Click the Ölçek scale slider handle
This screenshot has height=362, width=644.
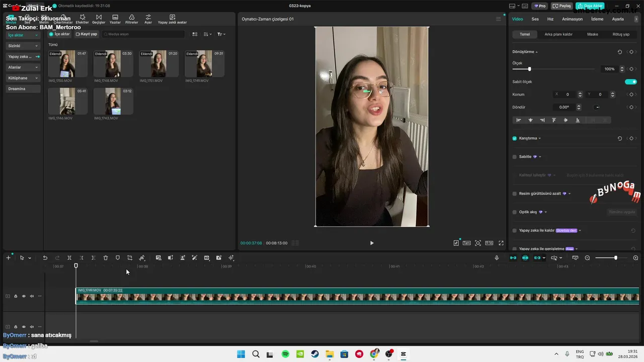[529, 69]
